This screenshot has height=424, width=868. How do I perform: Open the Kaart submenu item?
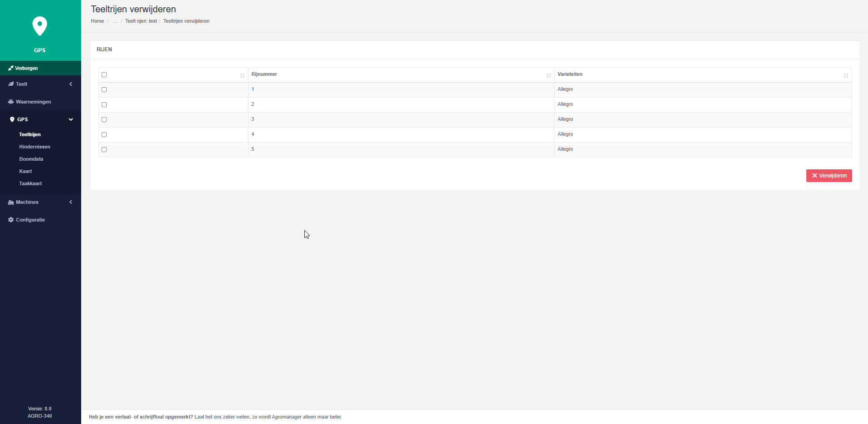25,171
